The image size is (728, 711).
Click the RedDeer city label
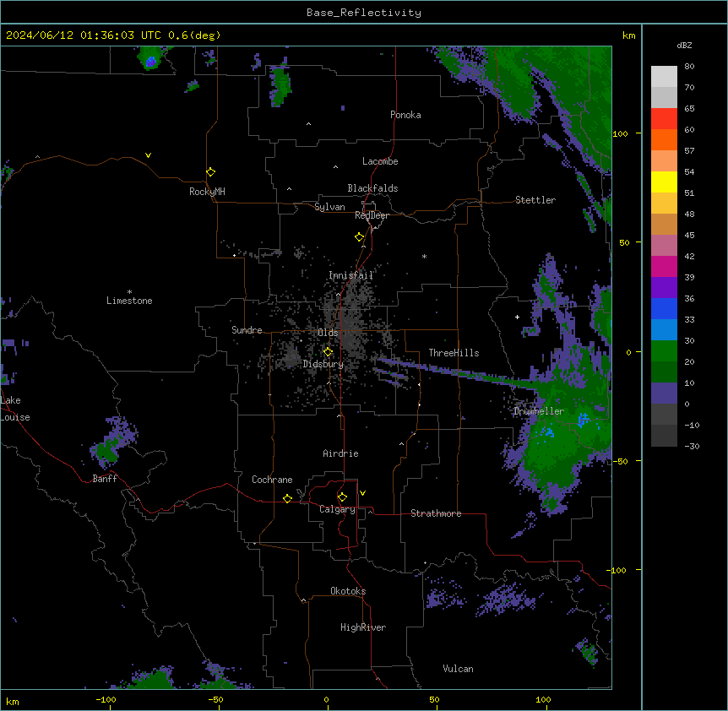coord(372,215)
